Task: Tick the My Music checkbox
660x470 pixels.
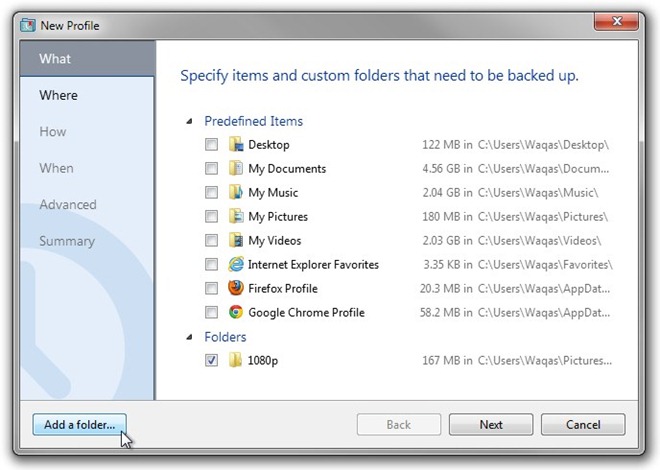Action: tap(211, 192)
